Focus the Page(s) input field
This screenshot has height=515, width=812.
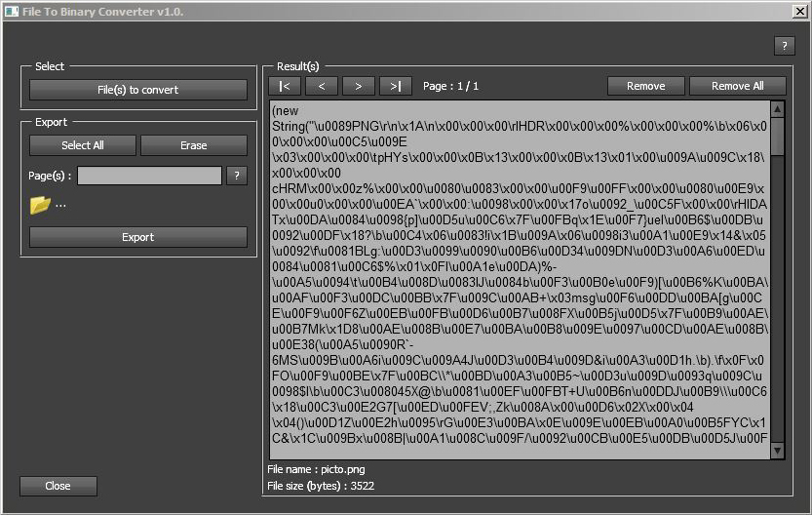tap(149, 176)
